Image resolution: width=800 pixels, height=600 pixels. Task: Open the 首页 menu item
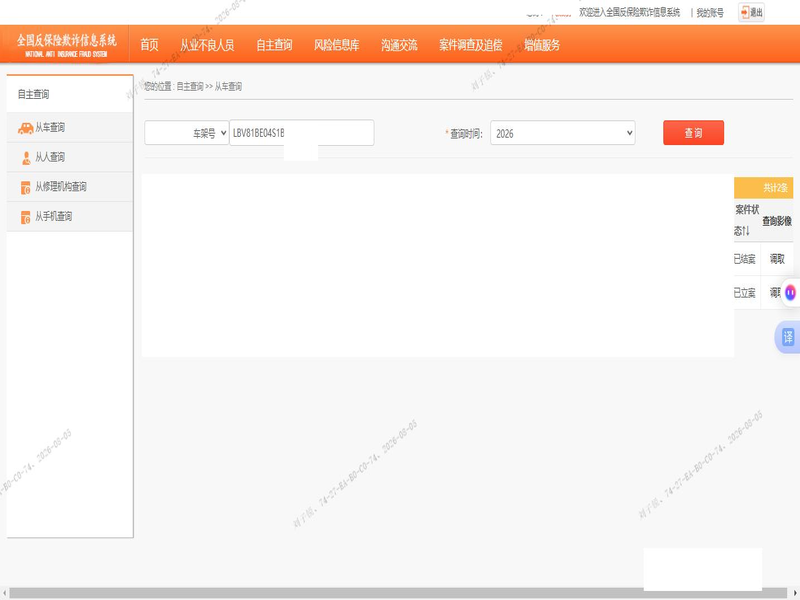click(149, 45)
